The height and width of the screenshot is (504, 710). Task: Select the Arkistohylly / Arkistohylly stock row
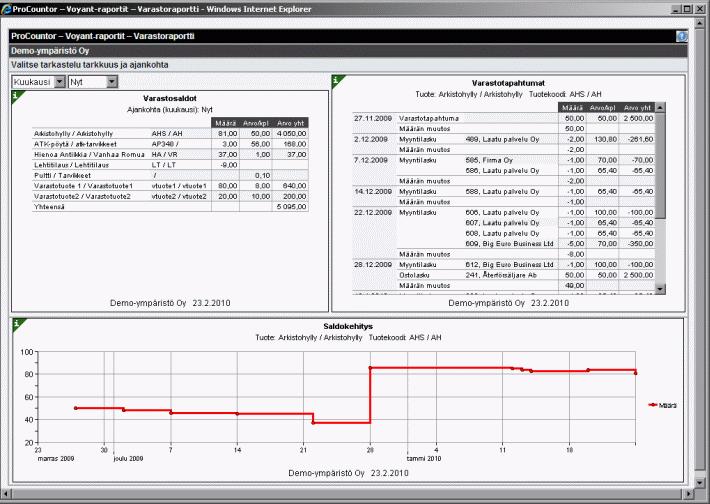click(x=171, y=134)
